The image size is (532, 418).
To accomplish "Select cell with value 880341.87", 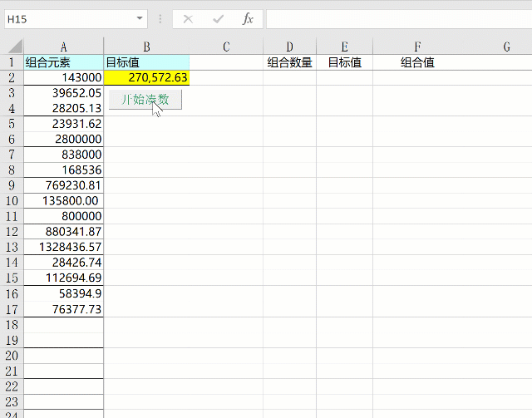I will tap(63, 232).
